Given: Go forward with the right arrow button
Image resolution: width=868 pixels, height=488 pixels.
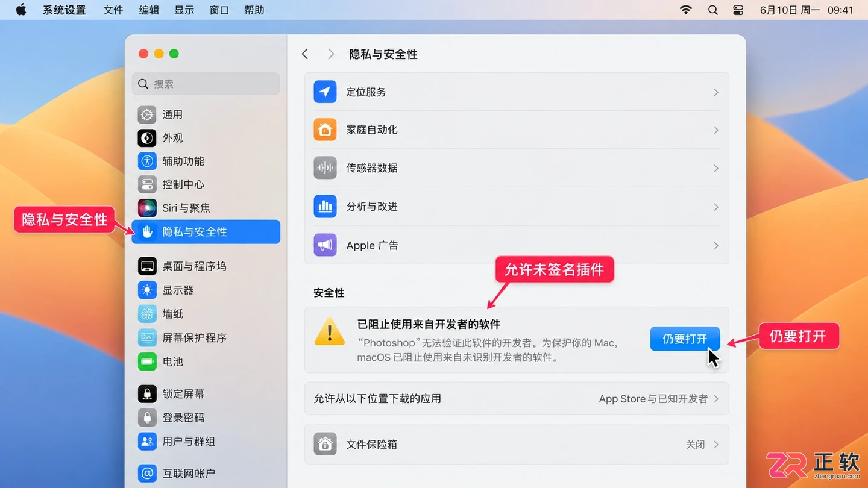Looking at the screenshot, I should pos(331,54).
